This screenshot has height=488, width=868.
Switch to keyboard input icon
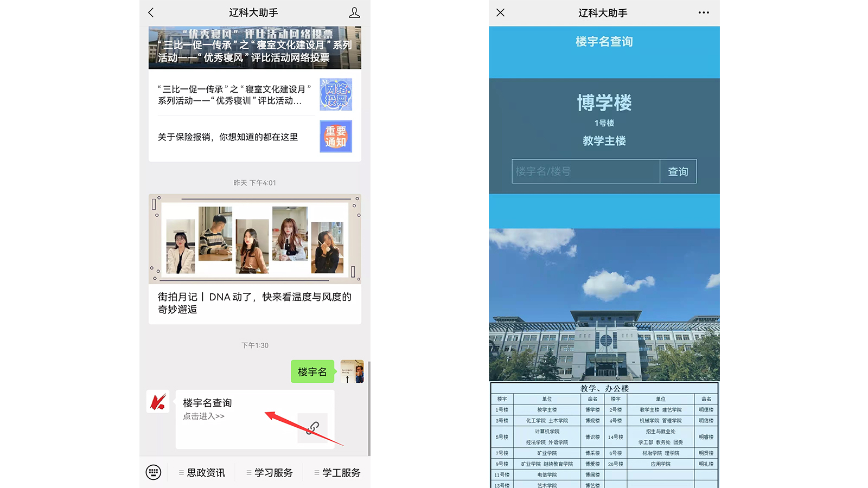(x=154, y=472)
